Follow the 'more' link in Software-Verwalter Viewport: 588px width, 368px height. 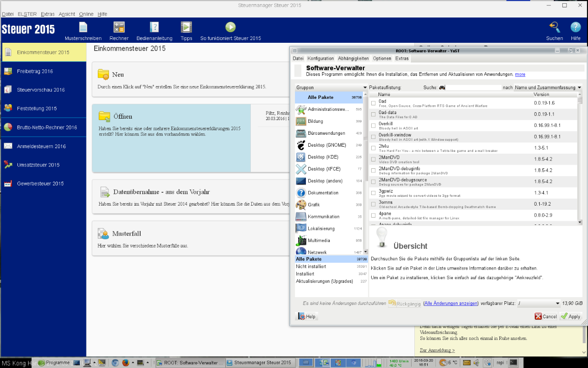click(x=520, y=74)
